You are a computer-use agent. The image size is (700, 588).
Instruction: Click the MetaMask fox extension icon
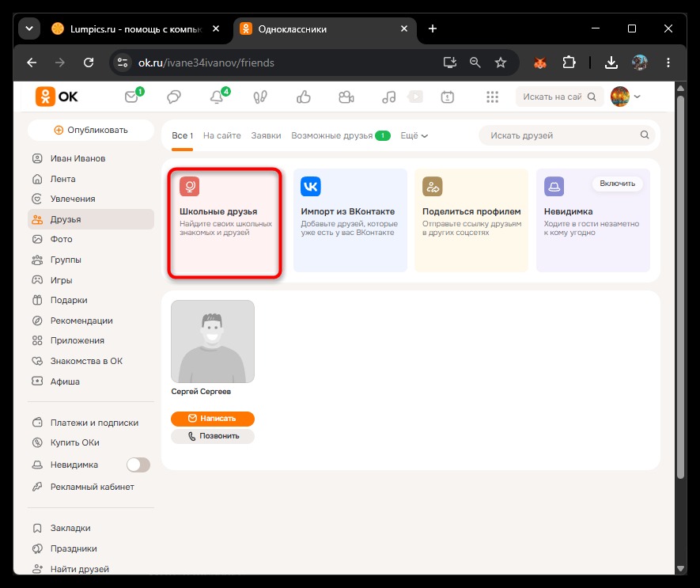(540, 63)
